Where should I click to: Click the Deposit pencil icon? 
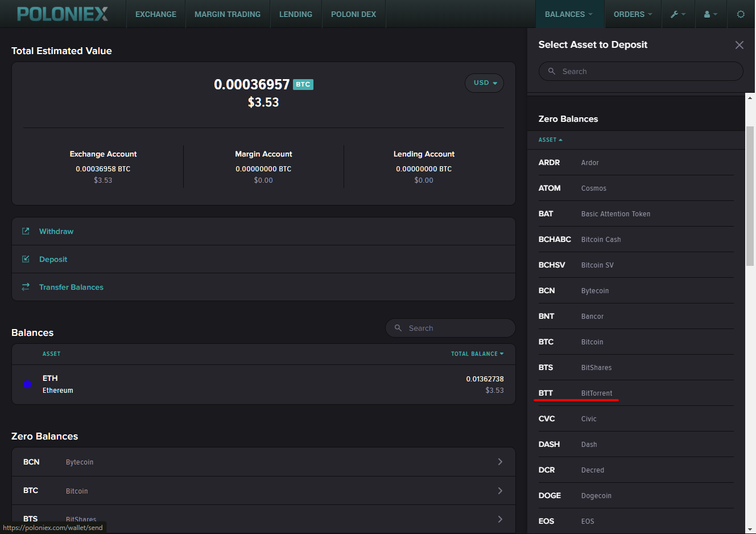(26, 259)
